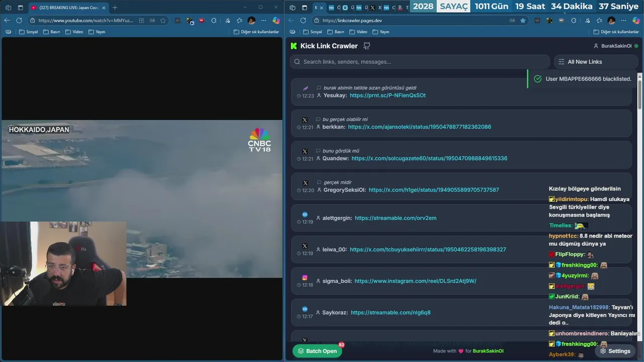Click the thumbs-down icon beside Kick Link Crawler title

[367, 46]
